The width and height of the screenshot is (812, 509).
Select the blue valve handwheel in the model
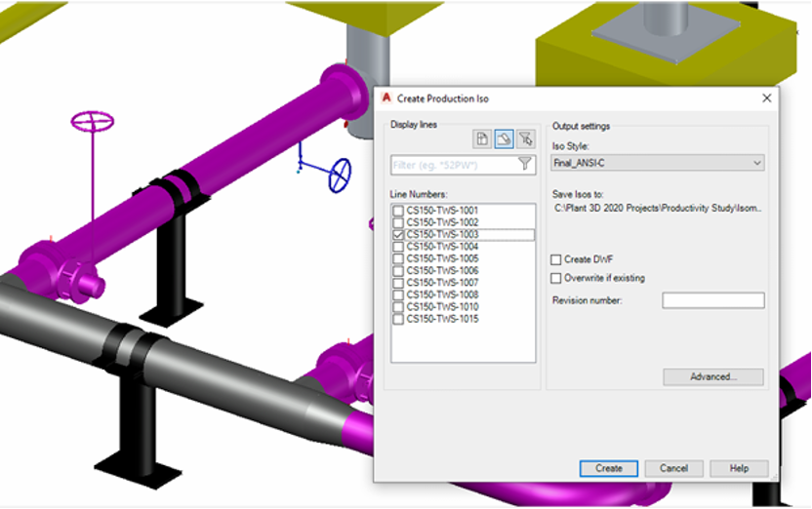point(340,176)
